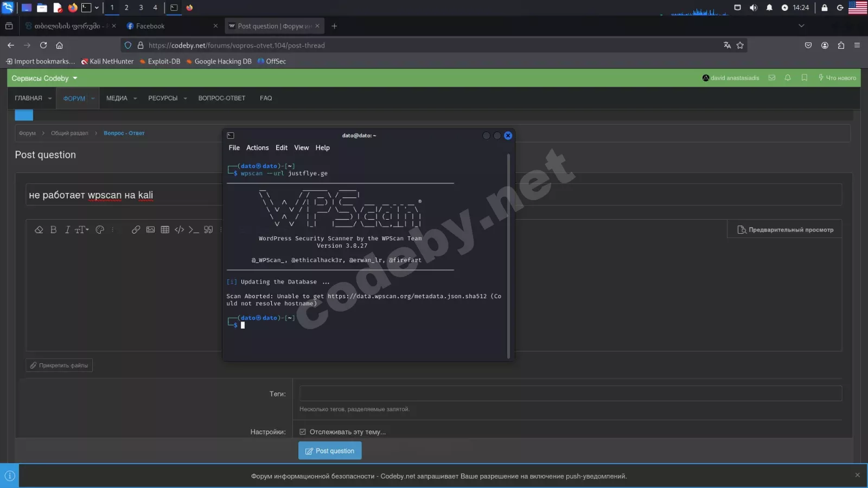Toggle the 'Отслеживать эту тему' checkbox
This screenshot has height=488, width=868.
(x=303, y=432)
